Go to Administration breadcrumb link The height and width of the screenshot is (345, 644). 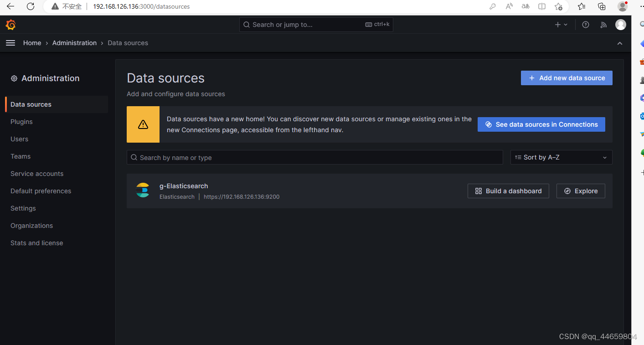tap(74, 43)
